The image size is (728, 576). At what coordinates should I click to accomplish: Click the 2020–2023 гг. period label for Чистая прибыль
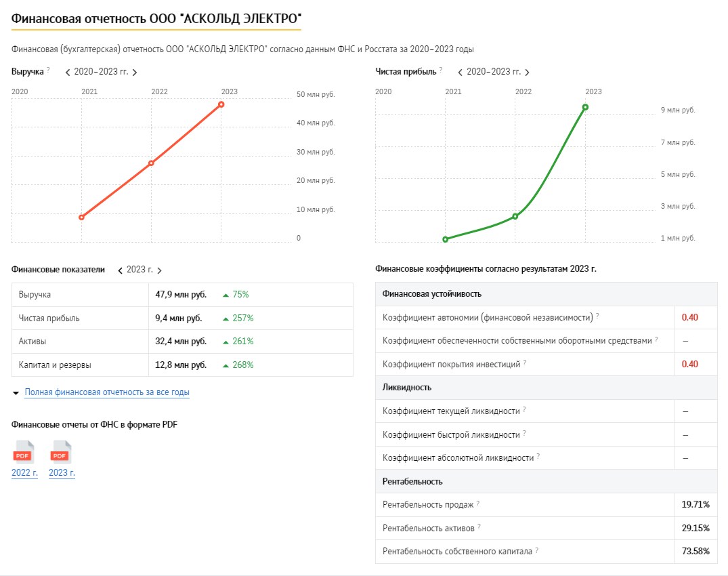494,72
